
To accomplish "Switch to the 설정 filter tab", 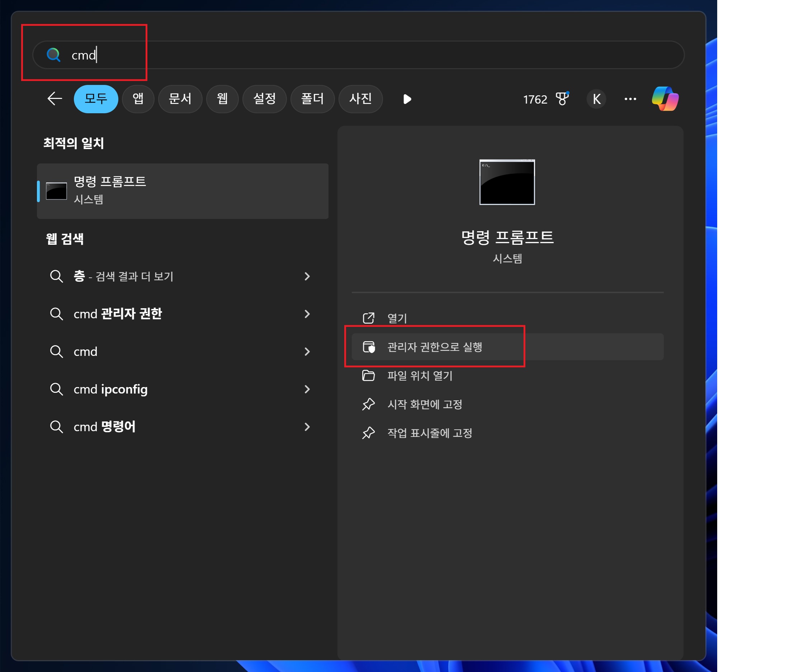I will tap(264, 99).
